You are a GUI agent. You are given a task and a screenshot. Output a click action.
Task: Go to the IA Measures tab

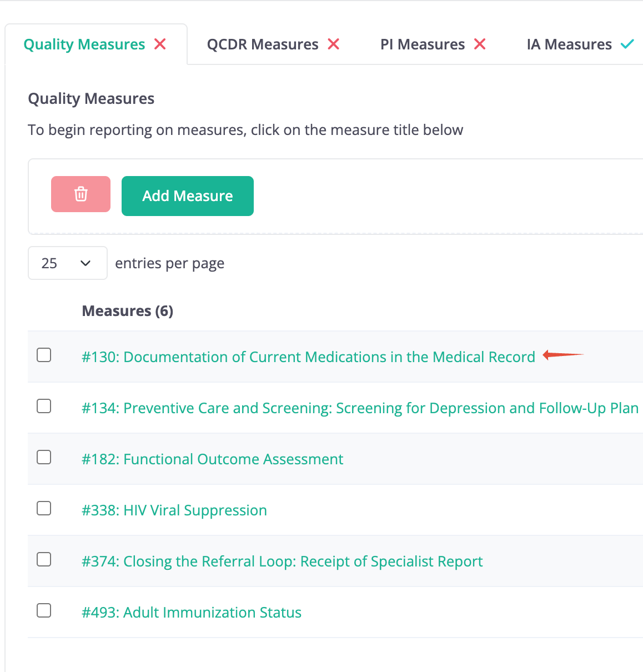click(x=569, y=44)
